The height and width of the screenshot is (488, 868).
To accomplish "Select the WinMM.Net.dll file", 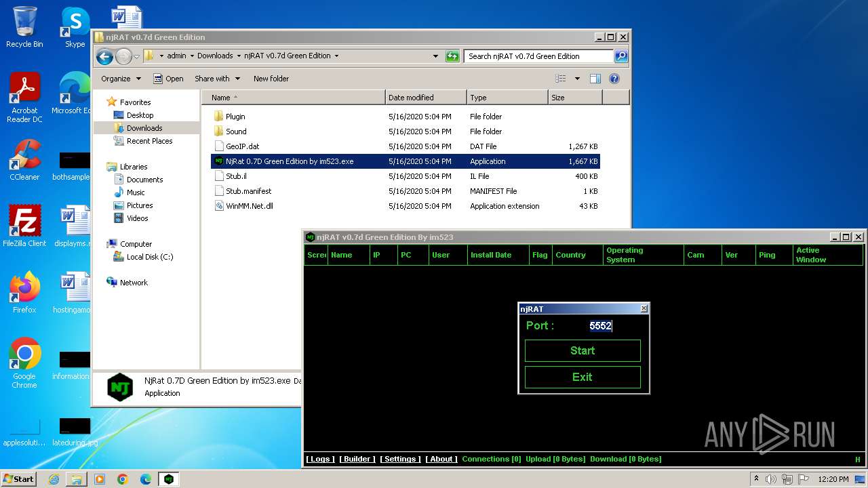I will [x=249, y=206].
